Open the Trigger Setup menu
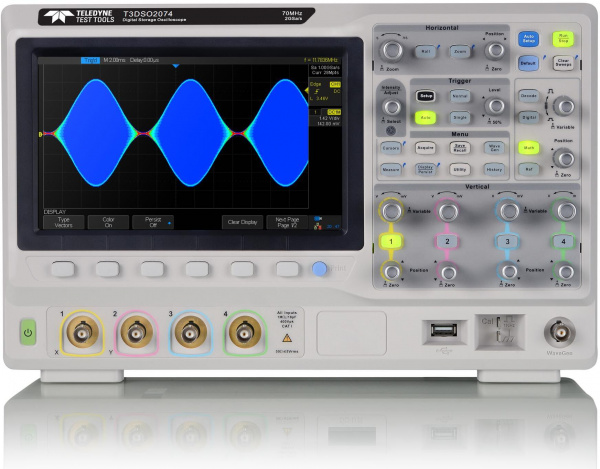 coord(426,96)
